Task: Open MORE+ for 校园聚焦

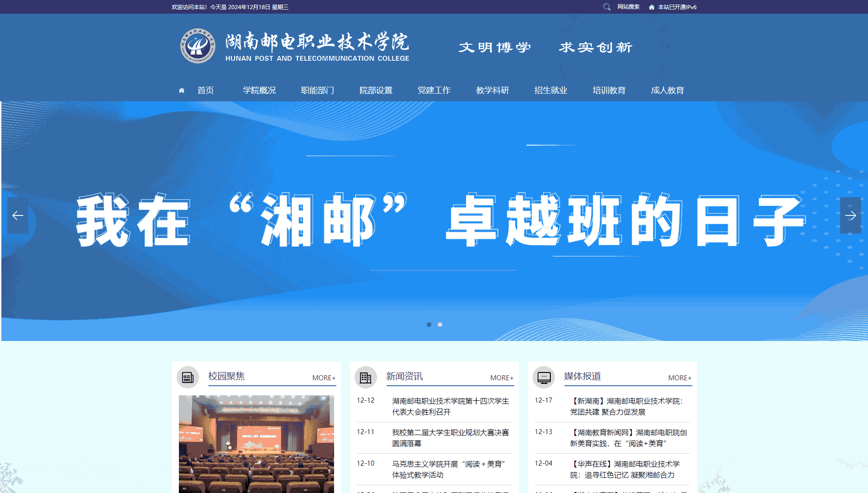Action: click(x=324, y=378)
